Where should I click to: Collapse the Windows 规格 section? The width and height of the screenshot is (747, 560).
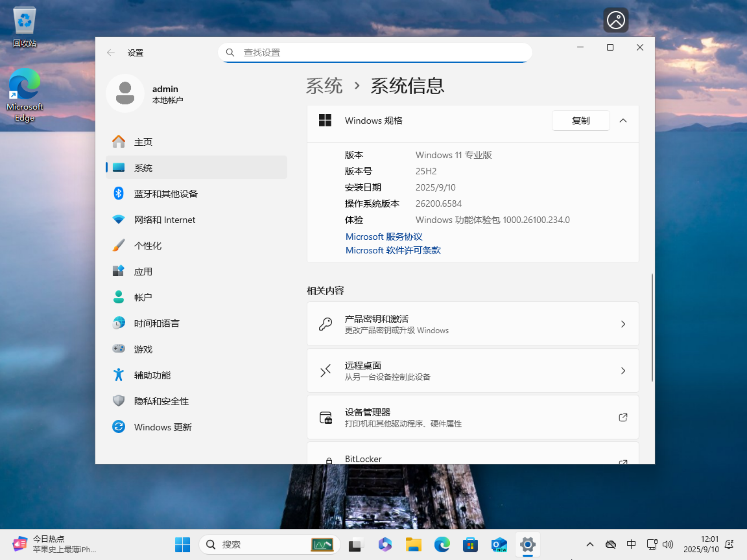(623, 120)
